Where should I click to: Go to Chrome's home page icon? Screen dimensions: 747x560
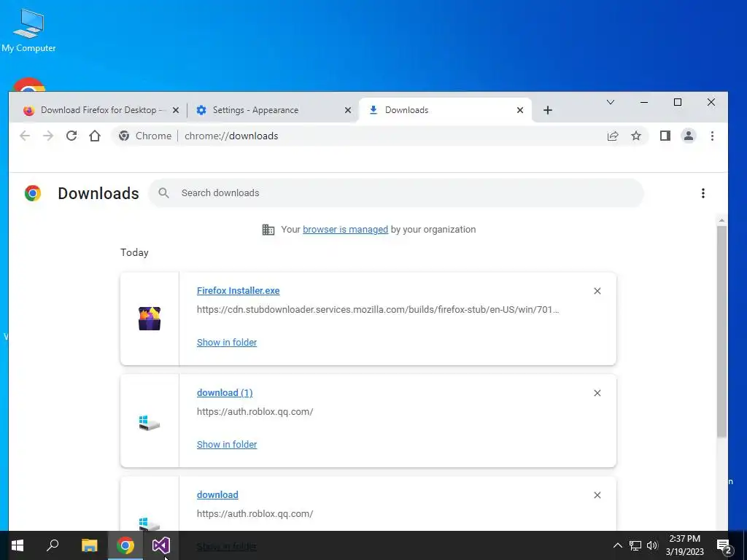95,136
